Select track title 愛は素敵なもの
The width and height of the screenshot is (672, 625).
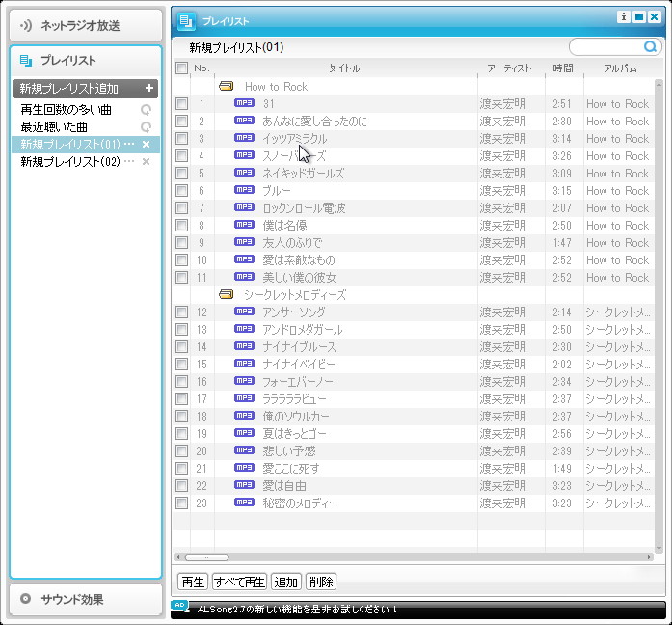pyautogui.click(x=299, y=260)
